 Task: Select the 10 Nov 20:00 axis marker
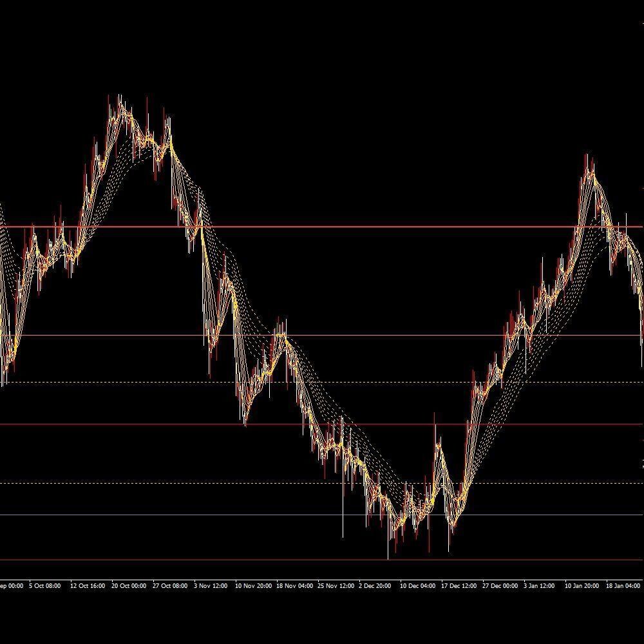[253, 585]
